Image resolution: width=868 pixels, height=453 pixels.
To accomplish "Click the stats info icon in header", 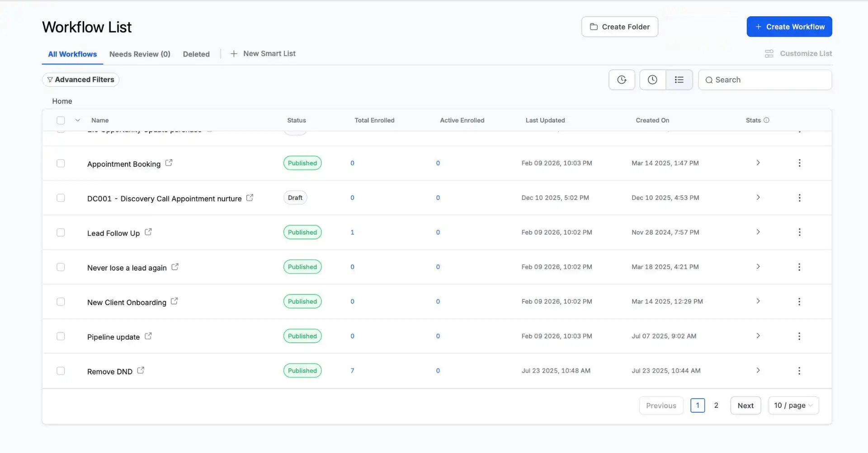I will pyautogui.click(x=766, y=120).
